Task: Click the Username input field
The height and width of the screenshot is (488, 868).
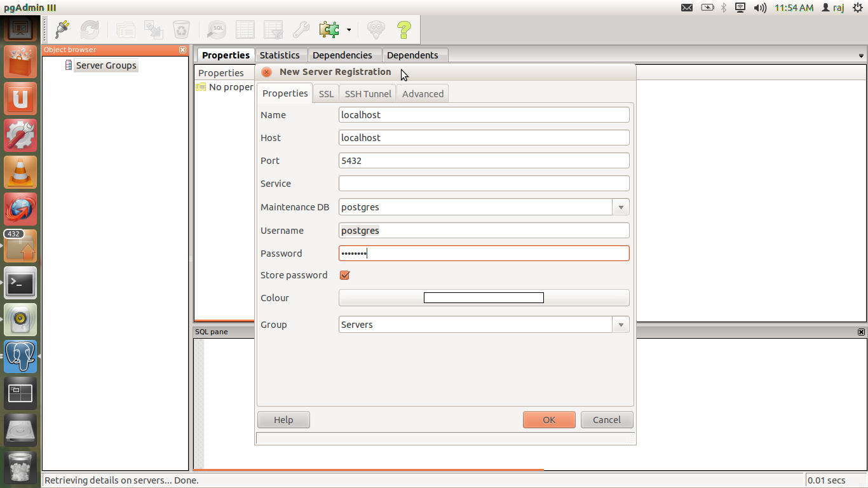Action: pyautogui.click(x=484, y=231)
